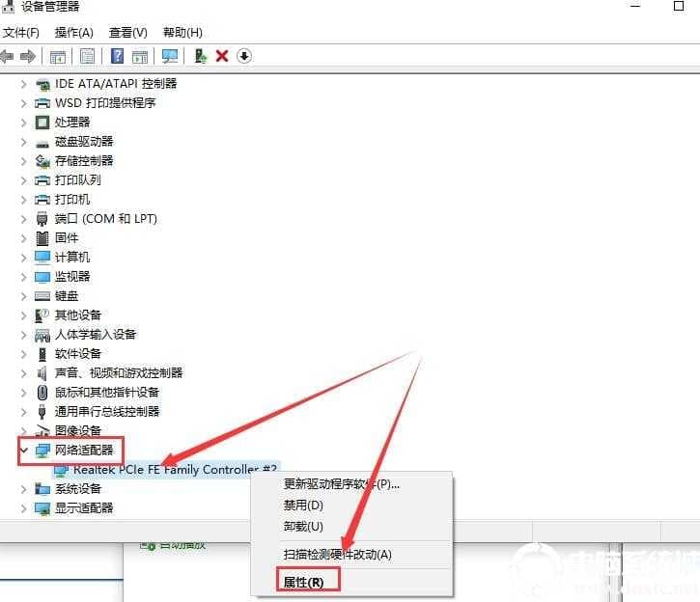Click the action pane toolbar icon
Image resolution: width=700 pixels, height=602 pixels.
coord(140,57)
